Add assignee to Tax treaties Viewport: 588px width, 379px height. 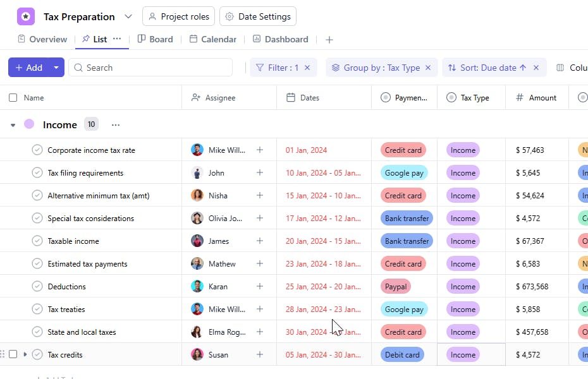tap(259, 309)
